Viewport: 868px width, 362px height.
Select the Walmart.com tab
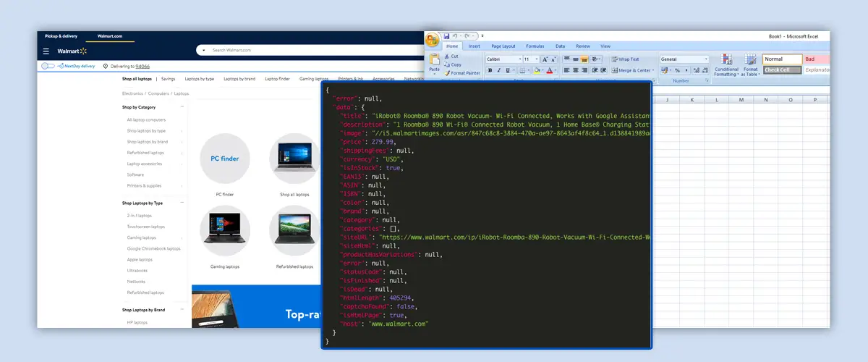110,35
